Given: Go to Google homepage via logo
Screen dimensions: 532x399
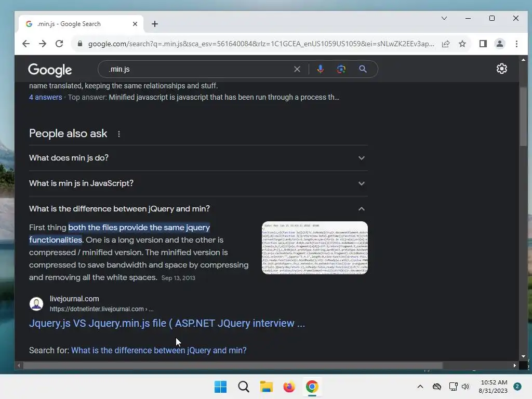Looking at the screenshot, I should coord(50,70).
